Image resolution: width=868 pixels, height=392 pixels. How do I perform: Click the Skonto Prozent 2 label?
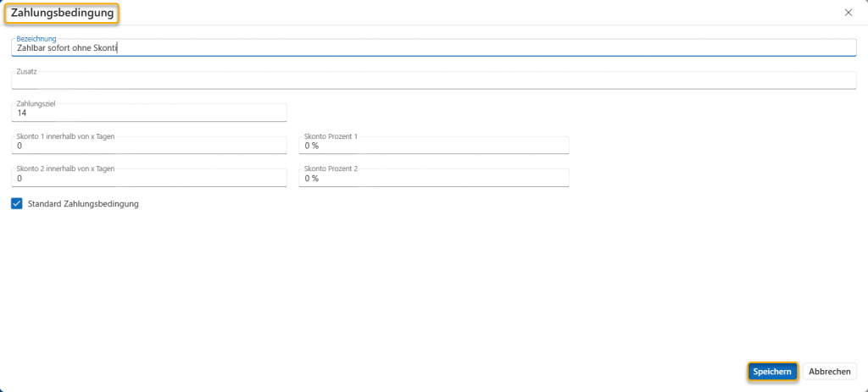point(331,168)
